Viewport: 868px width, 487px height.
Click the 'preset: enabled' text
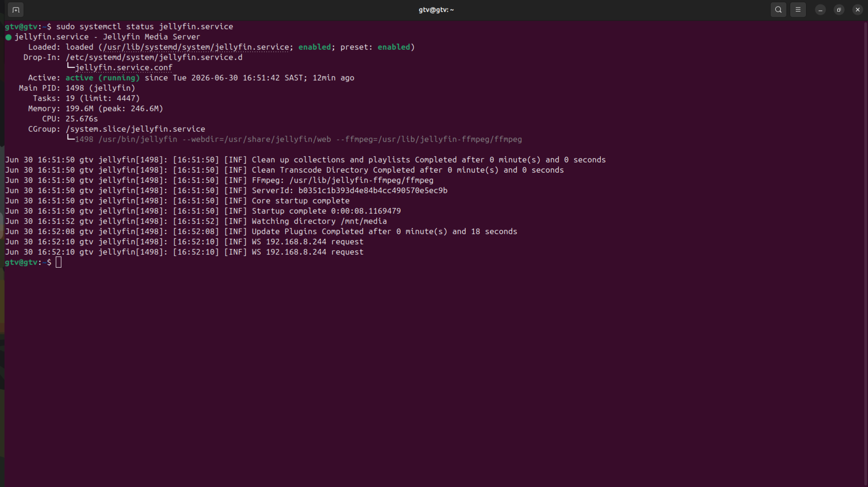pos(375,47)
